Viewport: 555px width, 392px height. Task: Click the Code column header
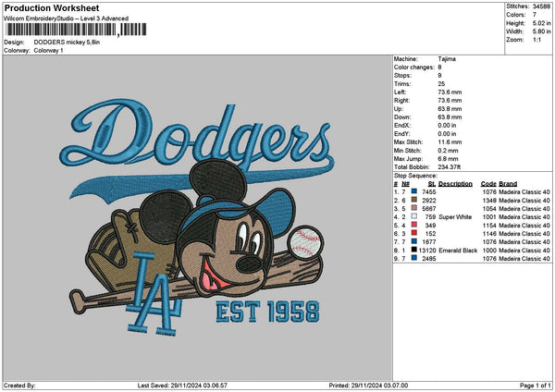488,184
